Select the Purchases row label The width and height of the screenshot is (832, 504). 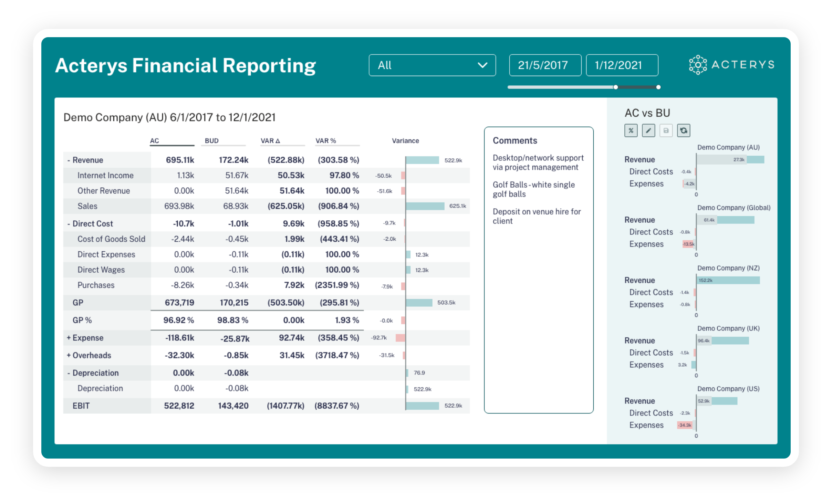click(x=96, y=285)
